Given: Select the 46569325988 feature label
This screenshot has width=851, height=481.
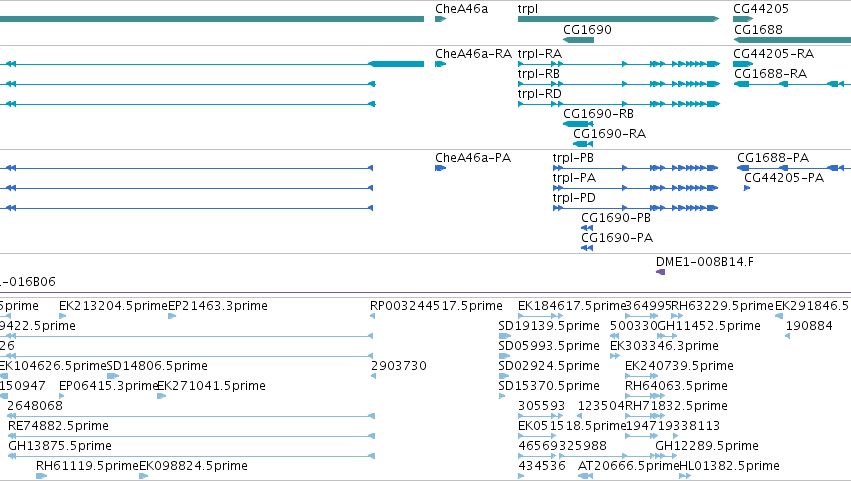Looking at the screenshot, I should point(562,446).
